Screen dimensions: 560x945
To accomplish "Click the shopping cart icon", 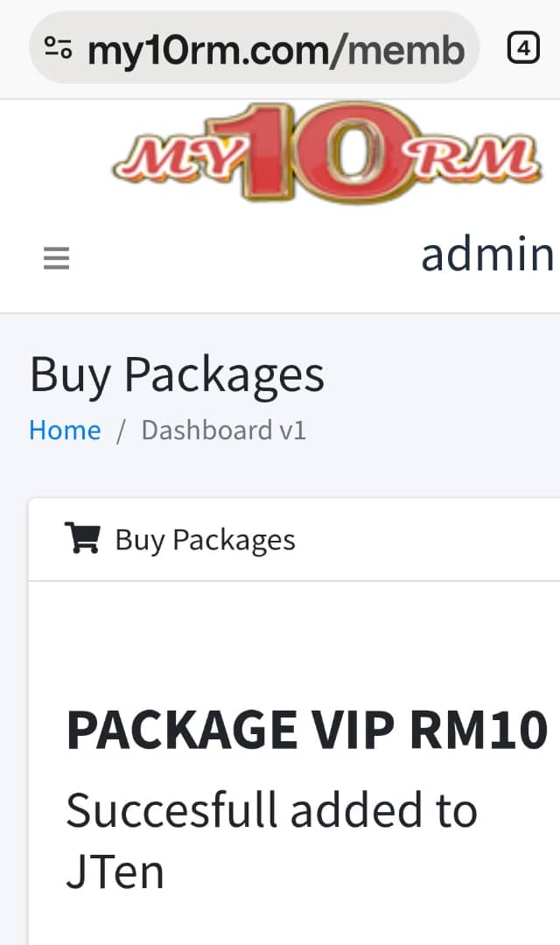I will pos(81,539).
